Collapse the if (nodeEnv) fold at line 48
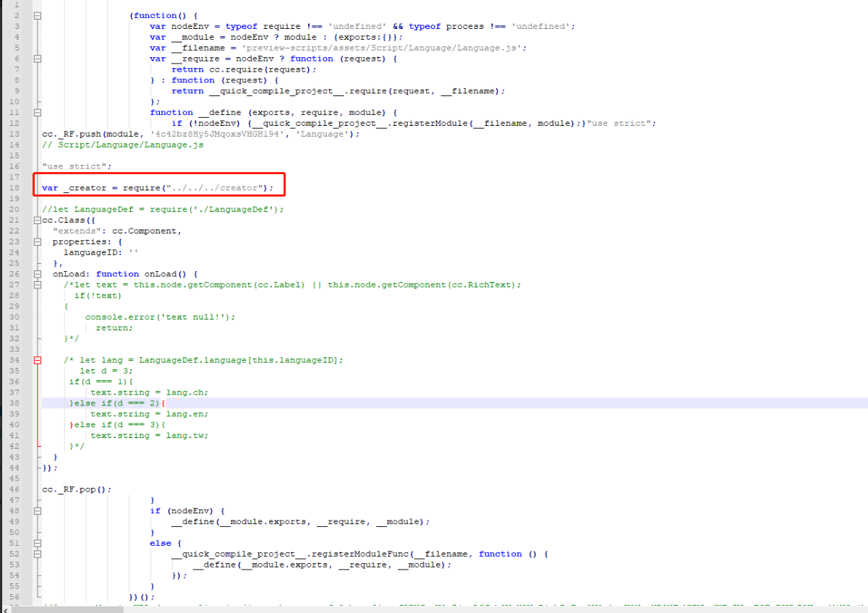Viewport: 868px width, 613px height. [x=38, y=510]
